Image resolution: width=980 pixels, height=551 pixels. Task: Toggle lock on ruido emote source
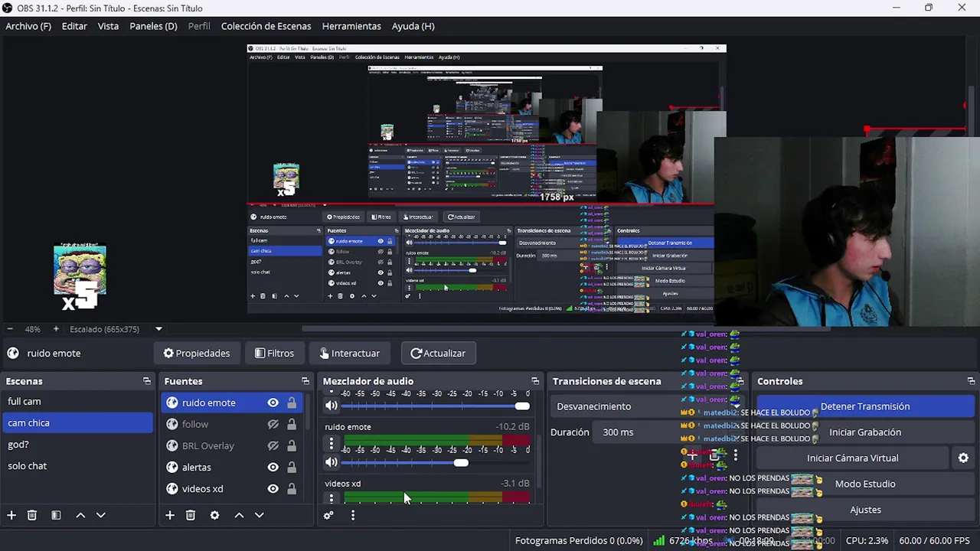click(292, 403)
